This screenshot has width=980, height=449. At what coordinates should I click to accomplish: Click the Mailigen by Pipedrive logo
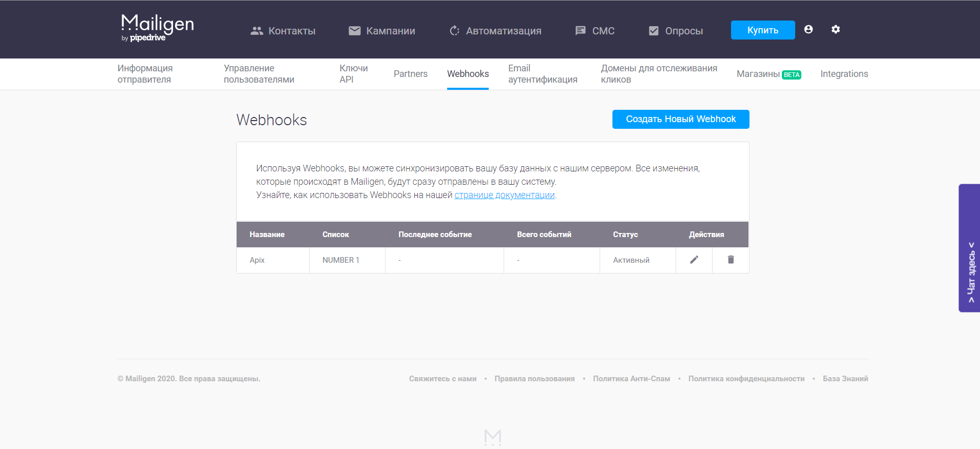(158, 28)
